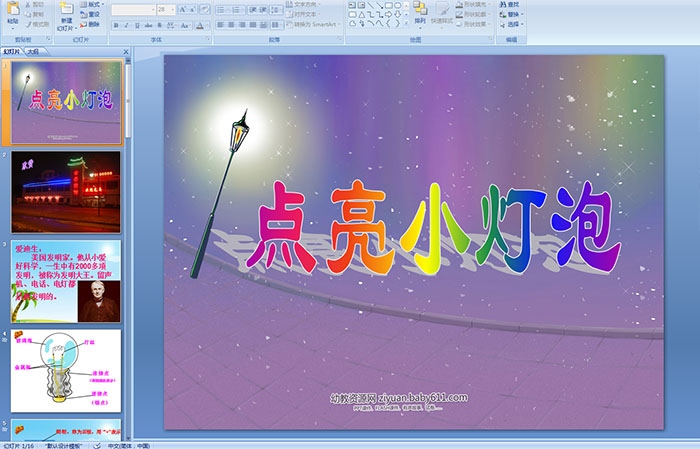Toggle underline formatting

pos(135,24)
